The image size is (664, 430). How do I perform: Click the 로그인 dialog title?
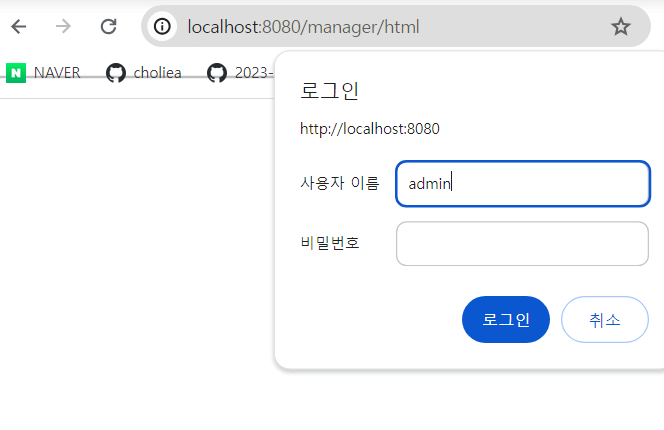[x=329, y=91]
